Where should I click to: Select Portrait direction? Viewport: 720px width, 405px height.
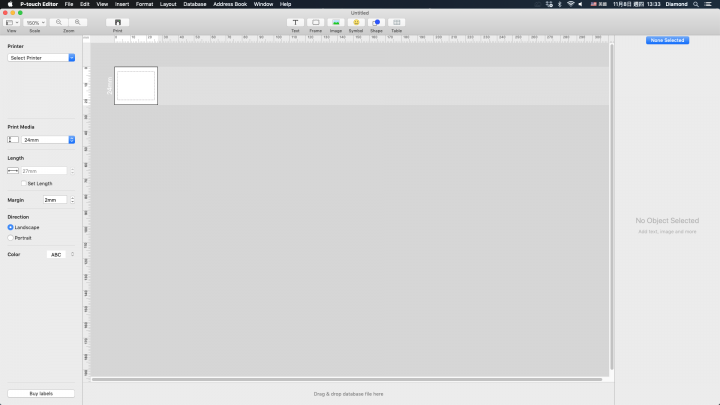tap(10, 238)
